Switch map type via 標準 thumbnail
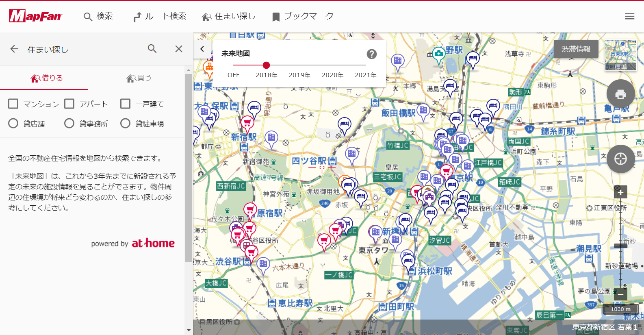This screenshot has height=335, width=644. [620, 55]
